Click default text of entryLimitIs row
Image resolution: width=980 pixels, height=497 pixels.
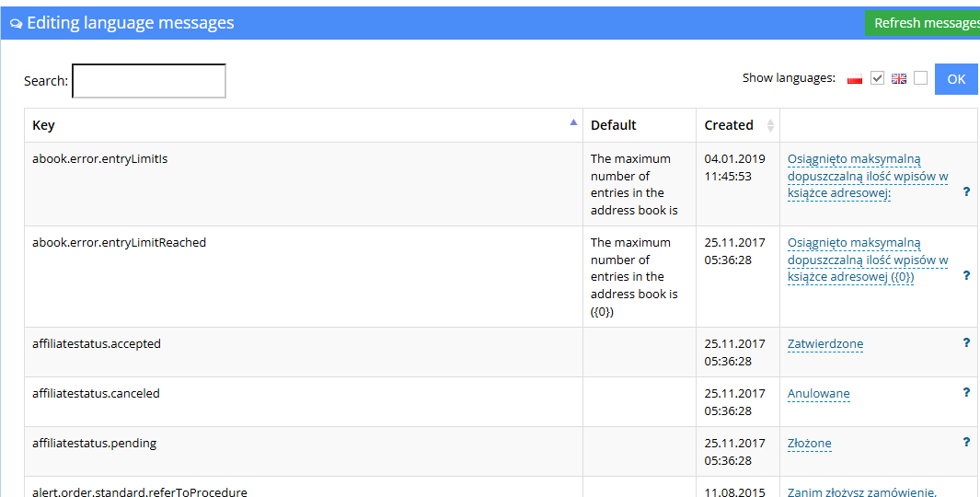(x=634, y=184)
